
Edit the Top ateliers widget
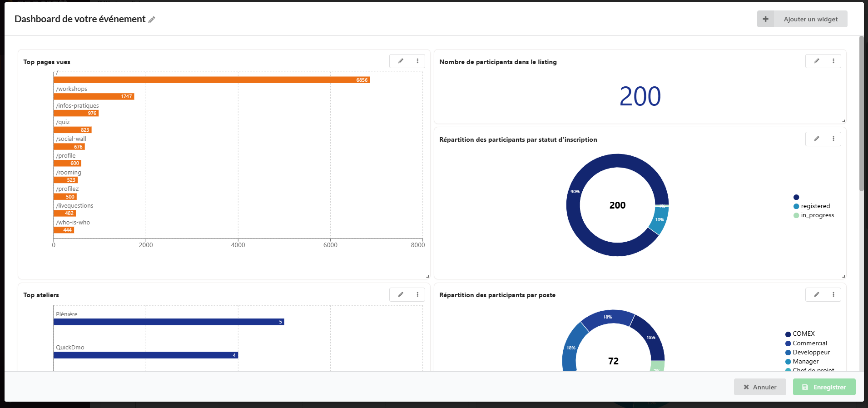click(401, 294)
